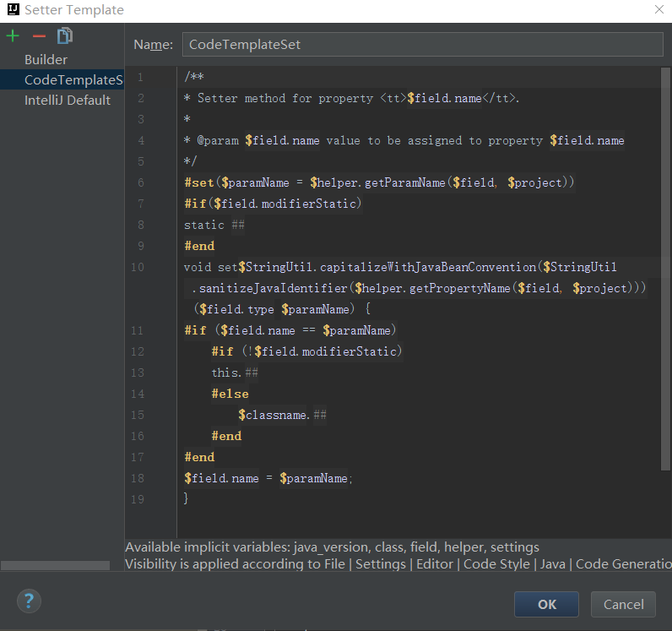Click the '$classname.##' line in the editor

pyautogui.click(x=282, y=415)
